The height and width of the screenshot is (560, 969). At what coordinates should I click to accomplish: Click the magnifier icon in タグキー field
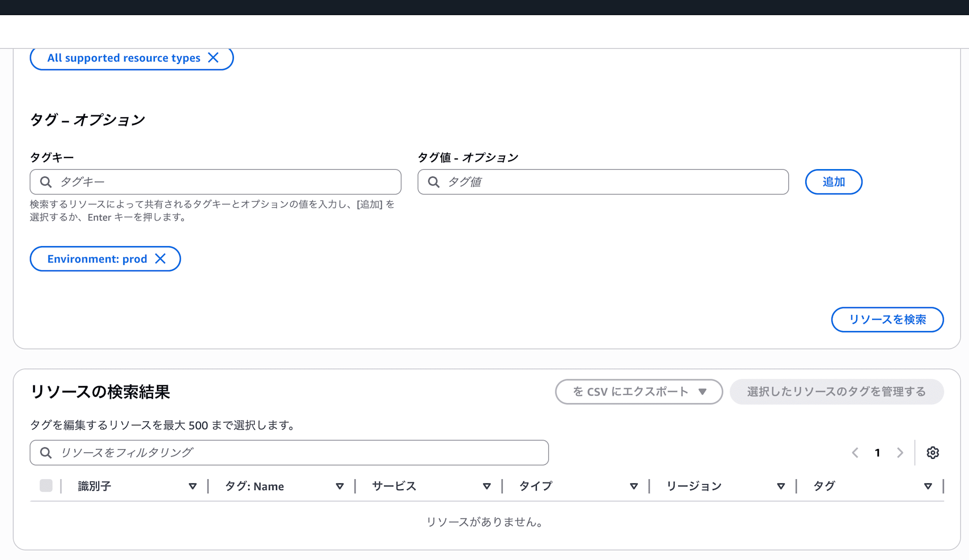click(x=46, y=182)
